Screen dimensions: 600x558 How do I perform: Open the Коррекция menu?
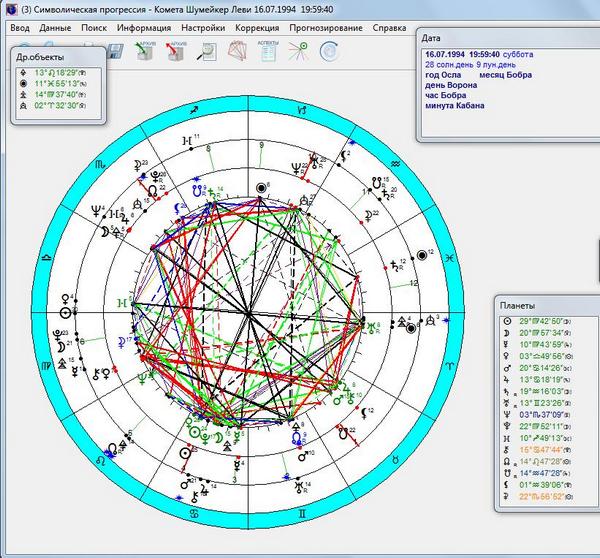pos(257,28)
